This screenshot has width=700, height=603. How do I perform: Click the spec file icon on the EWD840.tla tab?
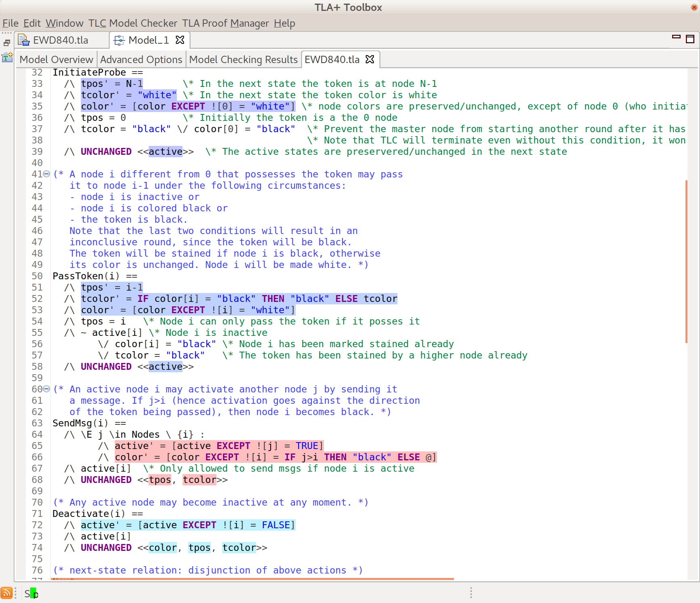23,40
